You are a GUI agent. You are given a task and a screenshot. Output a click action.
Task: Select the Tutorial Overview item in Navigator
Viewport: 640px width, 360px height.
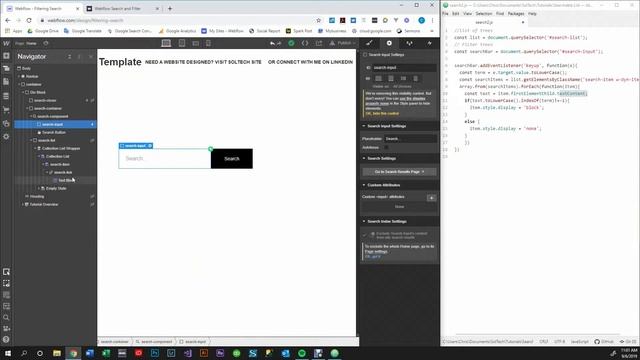(x=44, y=204)
